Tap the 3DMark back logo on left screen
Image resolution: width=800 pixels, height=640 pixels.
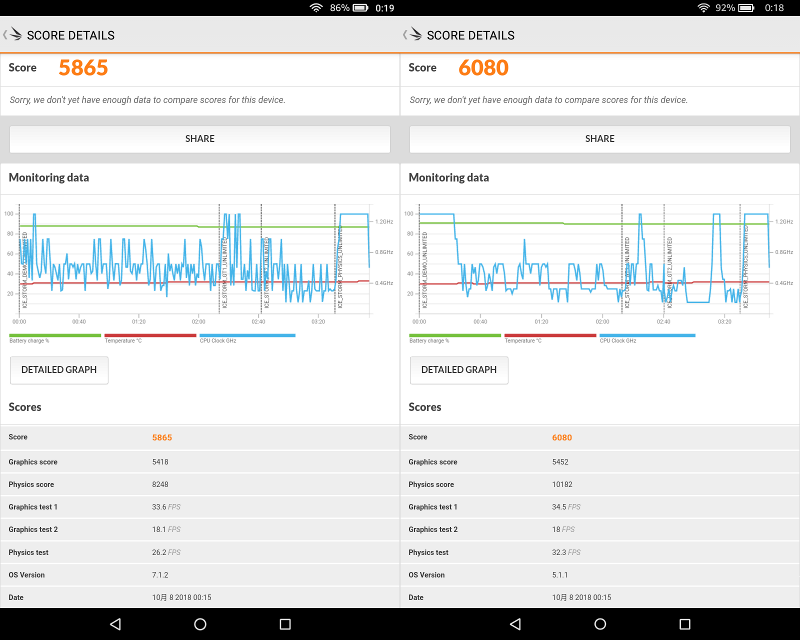[x=13, y=34]
